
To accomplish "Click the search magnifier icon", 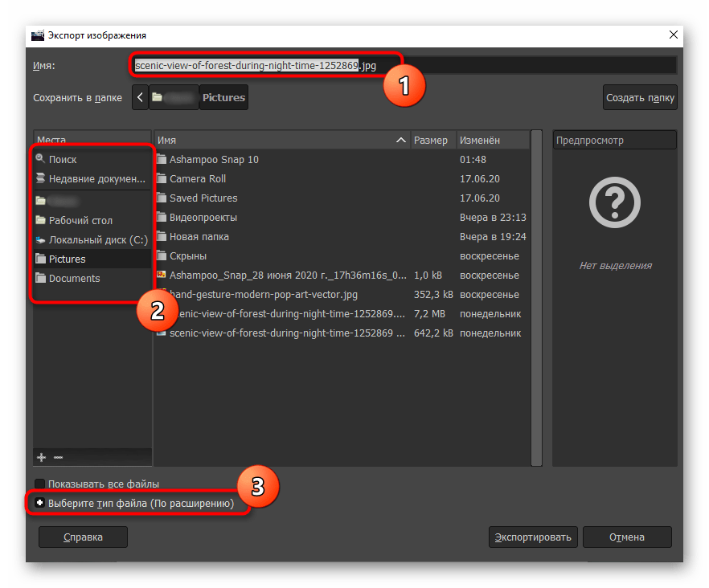I will pos(40,158).
